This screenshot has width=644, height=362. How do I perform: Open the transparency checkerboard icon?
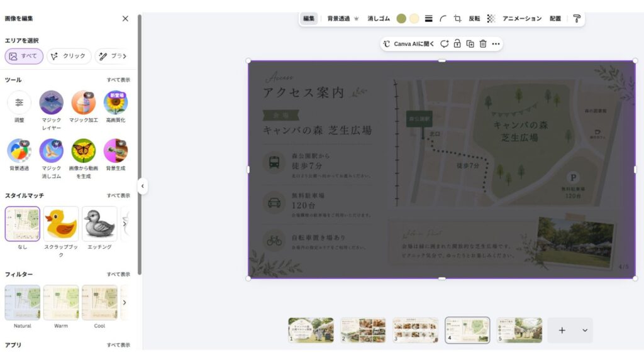(491, 18)
